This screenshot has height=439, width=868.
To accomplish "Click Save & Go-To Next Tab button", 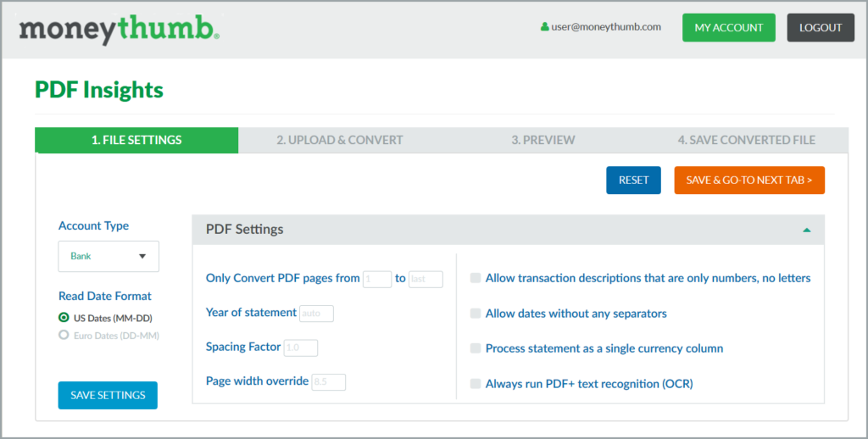I will point(749,180).
